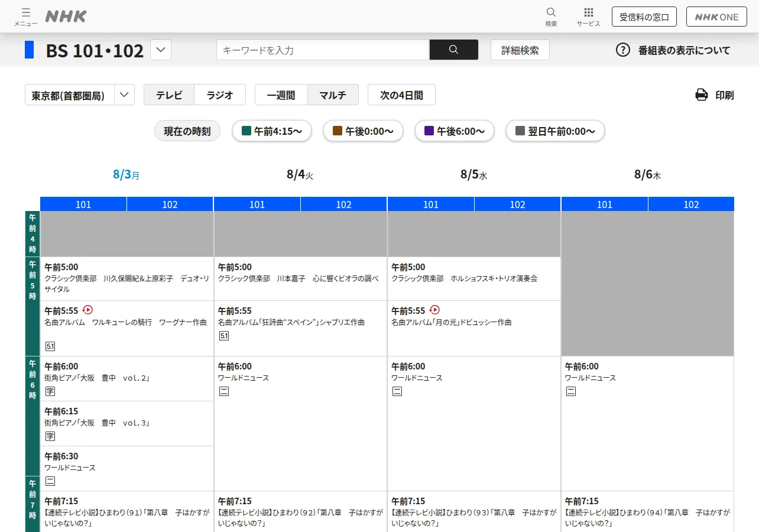This screenshot has height=532, width=759.
Task: Select the マルチ view
Action: tap(333, 95)
